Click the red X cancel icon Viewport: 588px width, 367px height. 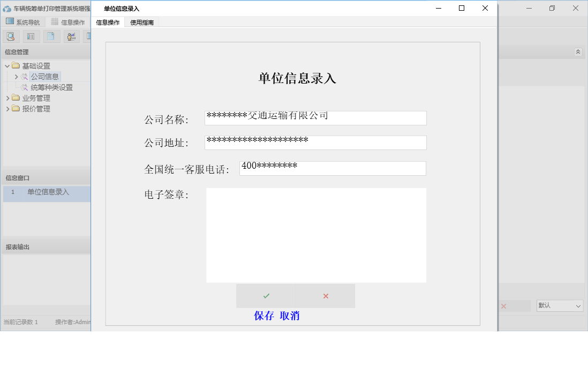325,295
